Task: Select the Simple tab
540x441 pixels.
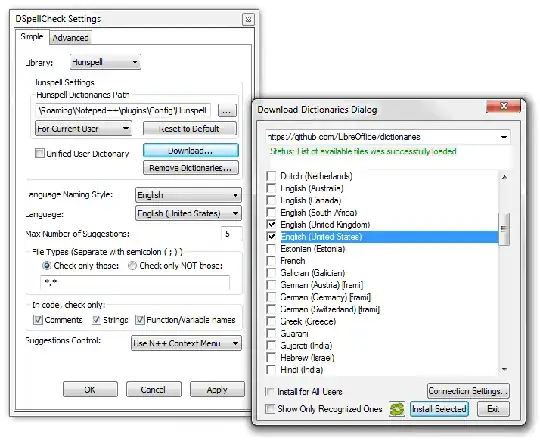Action: click(x=32, y=36)
